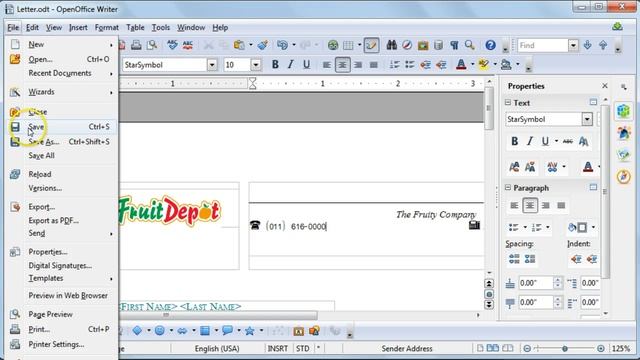Click sidebar Bold button
640x360 pixels.
514,141
